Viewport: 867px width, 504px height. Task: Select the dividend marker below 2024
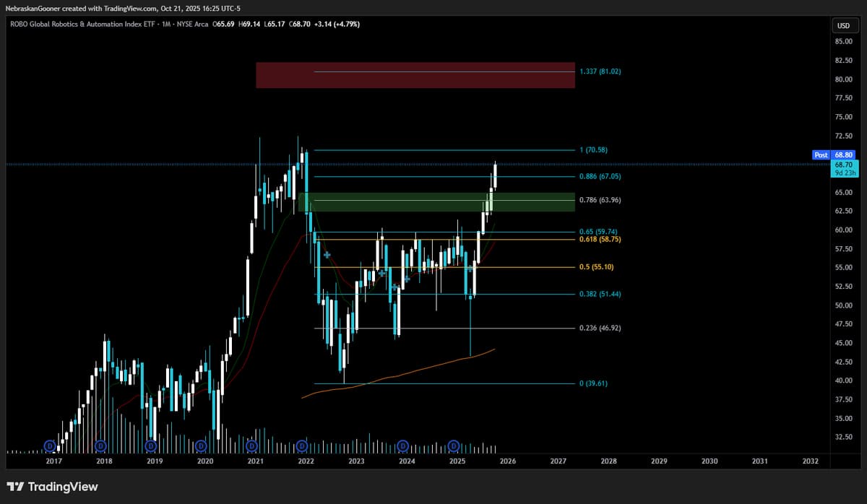point(403,446)
